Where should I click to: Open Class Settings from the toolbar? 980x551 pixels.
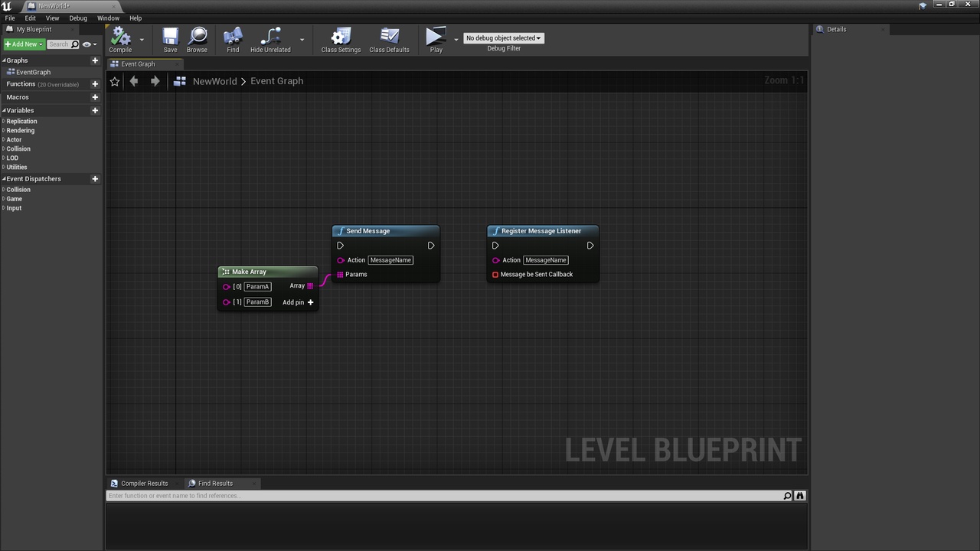click(341, 36)
